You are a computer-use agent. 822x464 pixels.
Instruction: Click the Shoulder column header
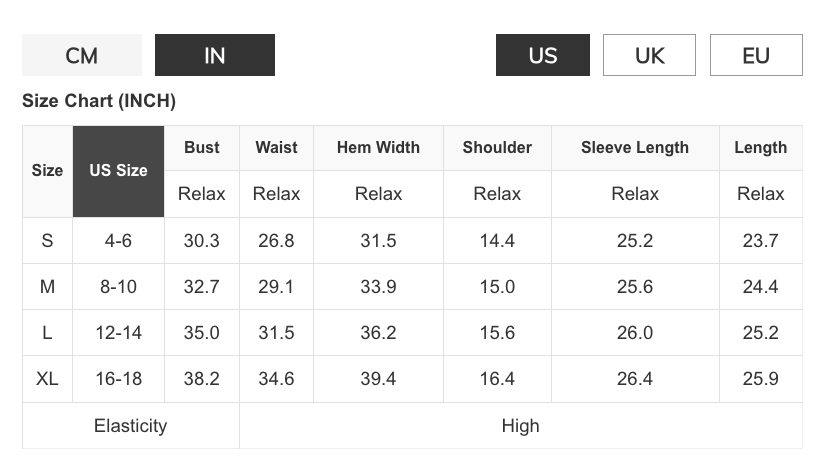497,148
